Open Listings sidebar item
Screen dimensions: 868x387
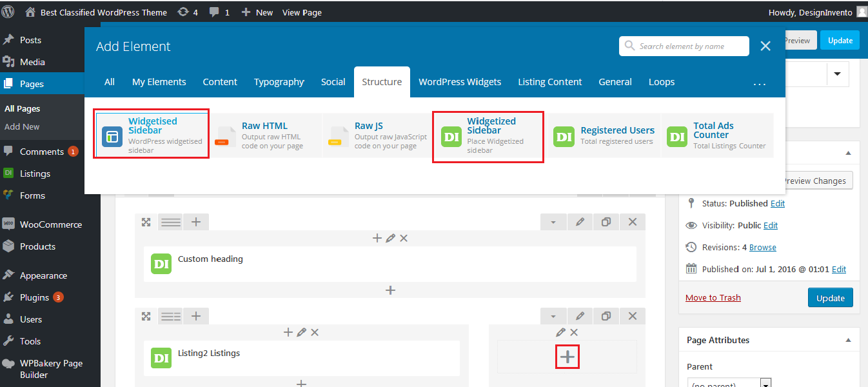(35, 174)
